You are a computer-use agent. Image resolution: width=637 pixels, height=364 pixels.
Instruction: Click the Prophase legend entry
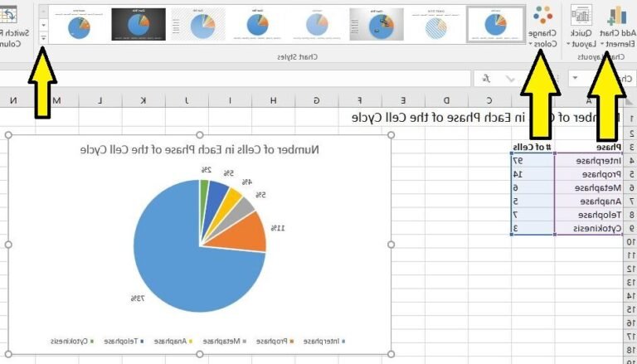click(275, 342)
